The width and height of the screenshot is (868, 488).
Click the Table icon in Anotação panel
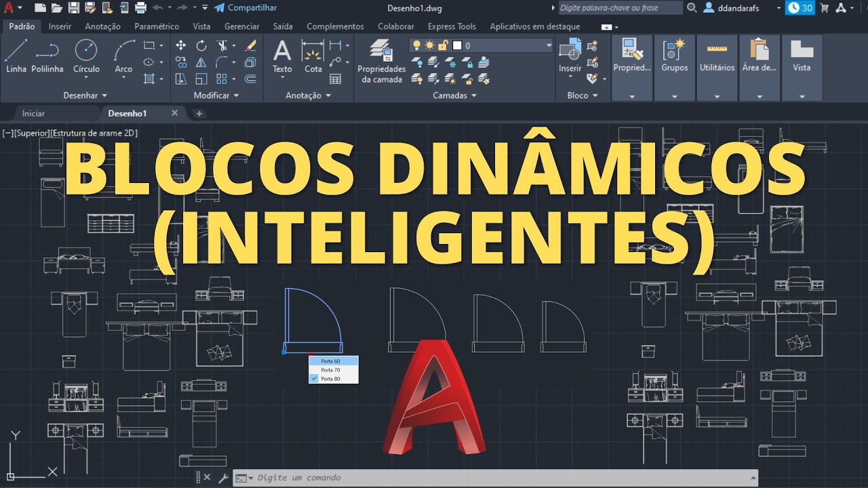click(335, 79)
